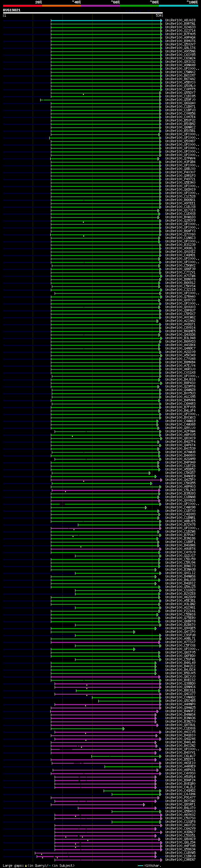The height and width of the screenshot is (868, 201).
Task: Click the hit label UniRef100_Q6GQ40
Action: point(180,103)
